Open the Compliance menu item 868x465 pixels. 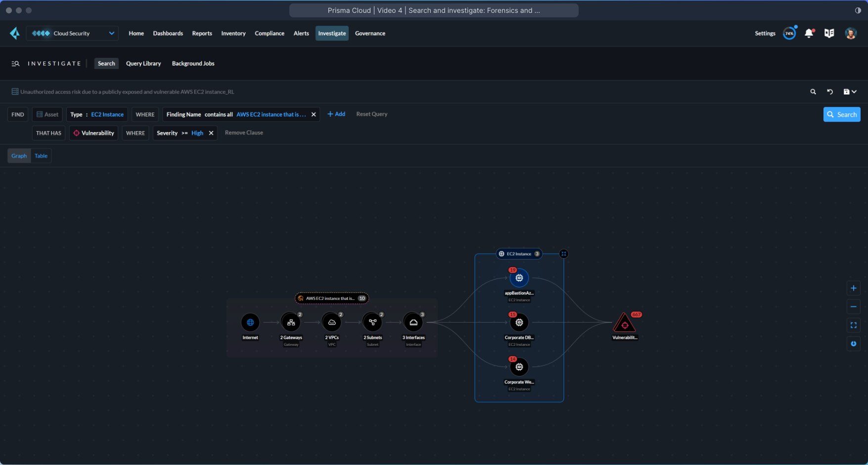[270, 33]
